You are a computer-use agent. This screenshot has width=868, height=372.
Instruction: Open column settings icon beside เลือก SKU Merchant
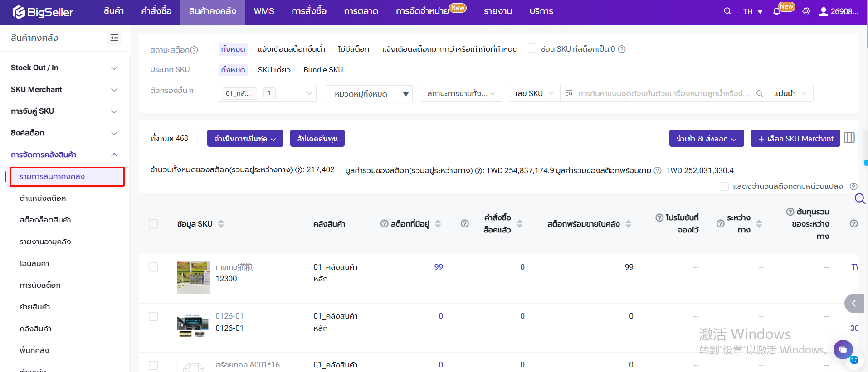[x=849, y=138]
